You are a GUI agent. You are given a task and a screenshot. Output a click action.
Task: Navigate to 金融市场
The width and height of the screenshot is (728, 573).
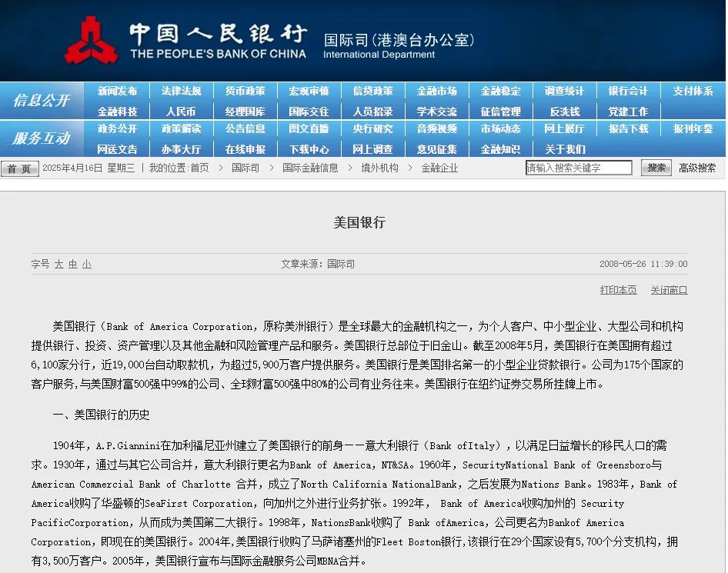click(x=437, y=91)
